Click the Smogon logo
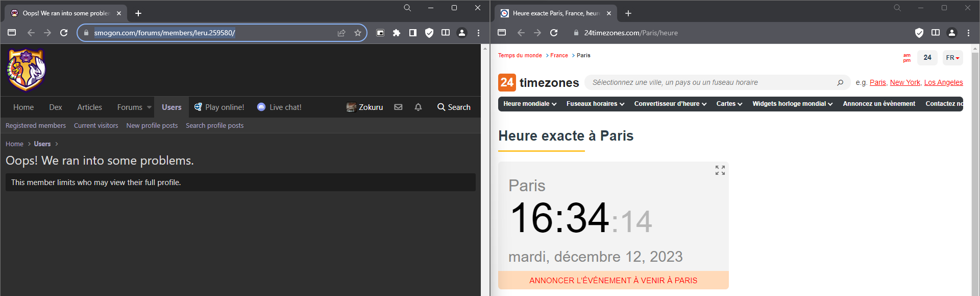Image resolution: width=980 pixels, height=296 pixels. (26, 70)
